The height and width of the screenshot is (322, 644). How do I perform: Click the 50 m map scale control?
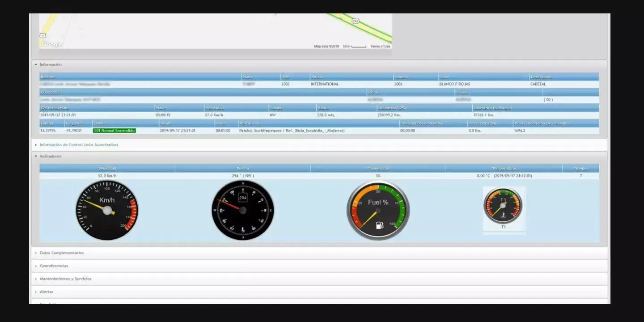point(355,47)
